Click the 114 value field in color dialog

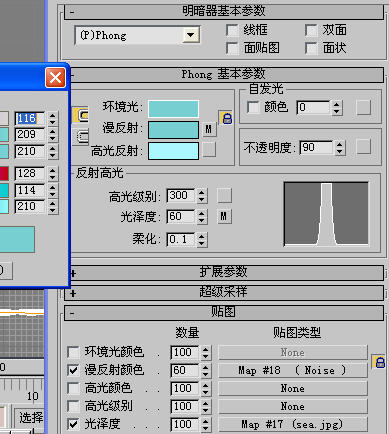coord(29,190)
